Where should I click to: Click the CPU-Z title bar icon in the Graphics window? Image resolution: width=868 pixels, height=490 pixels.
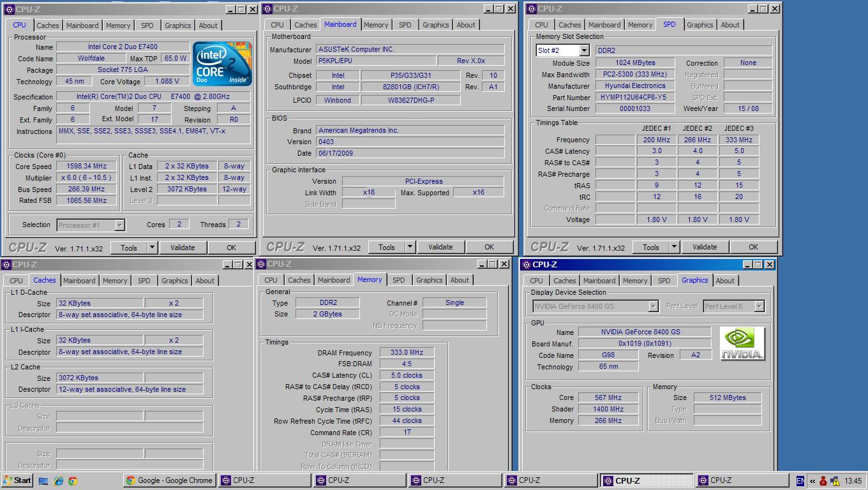click(527, 264)
